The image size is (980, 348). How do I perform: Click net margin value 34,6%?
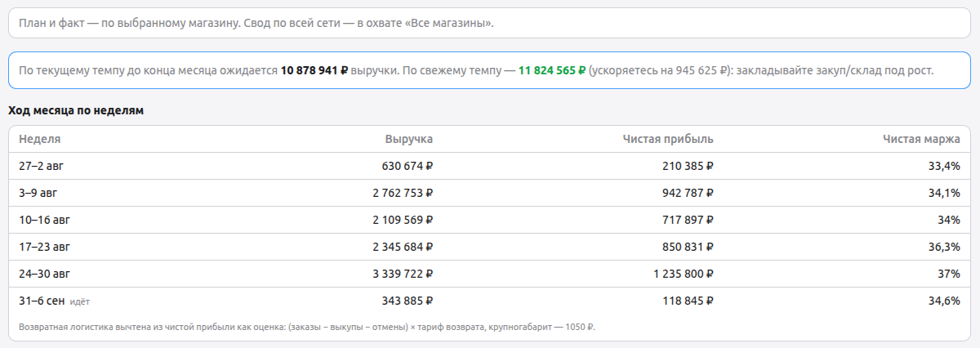point(946,301)
